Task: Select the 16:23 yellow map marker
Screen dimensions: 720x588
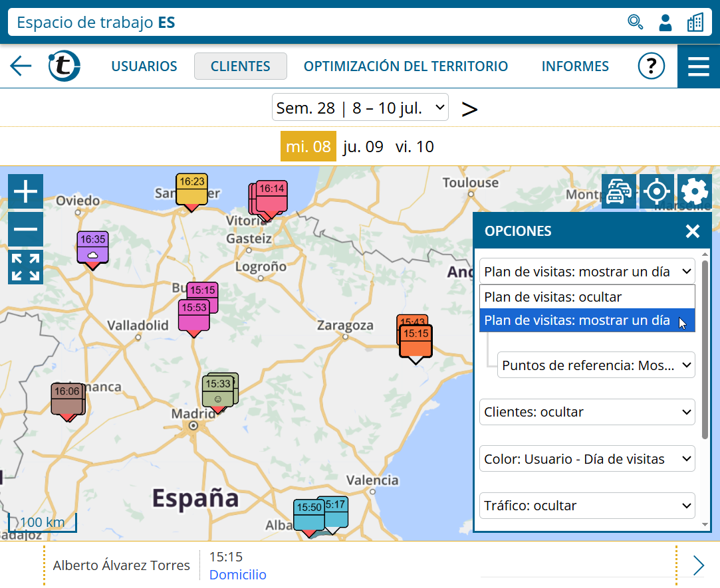Action: (x=192, y=192)
